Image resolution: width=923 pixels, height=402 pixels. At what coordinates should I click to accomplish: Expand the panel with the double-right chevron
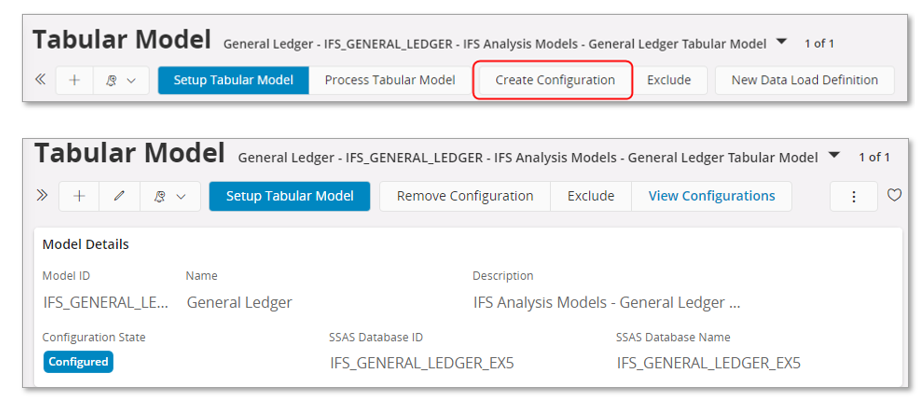click(41, 195)
